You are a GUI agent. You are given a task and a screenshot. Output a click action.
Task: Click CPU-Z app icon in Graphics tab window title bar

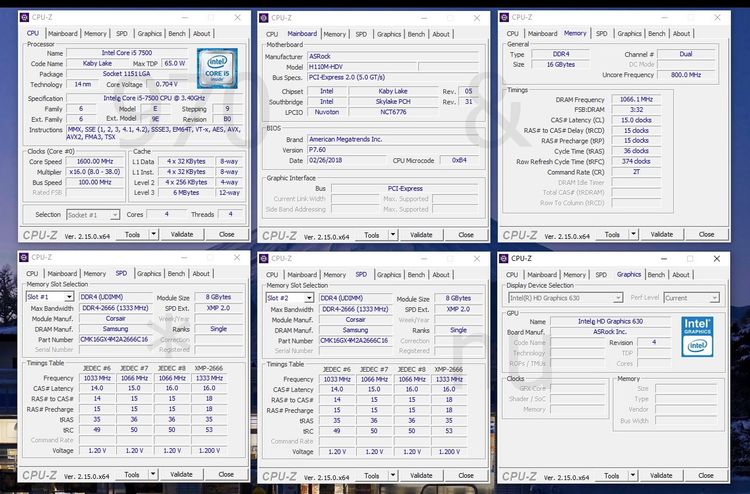click(x=503, y=259)
